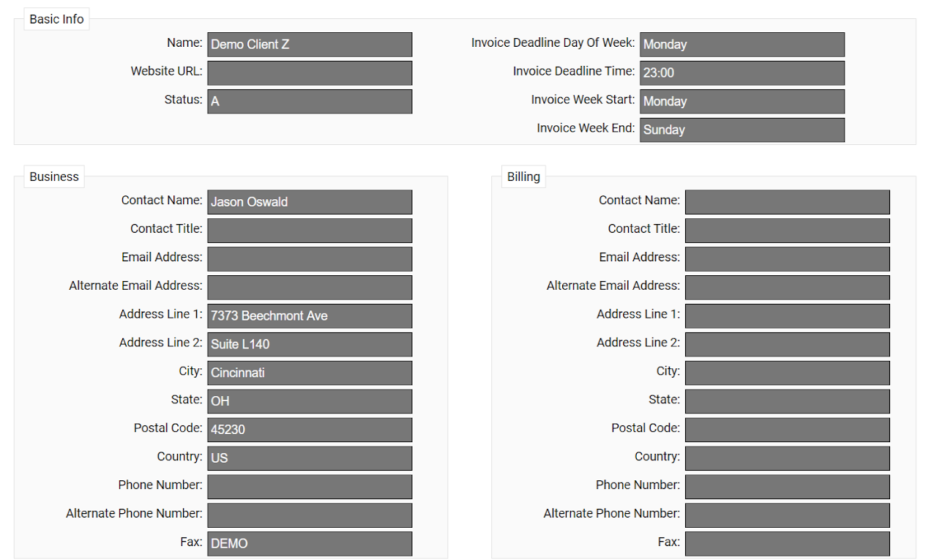Click the Business Postal Code label
The image size is (937, 560).
coord(168,428)
